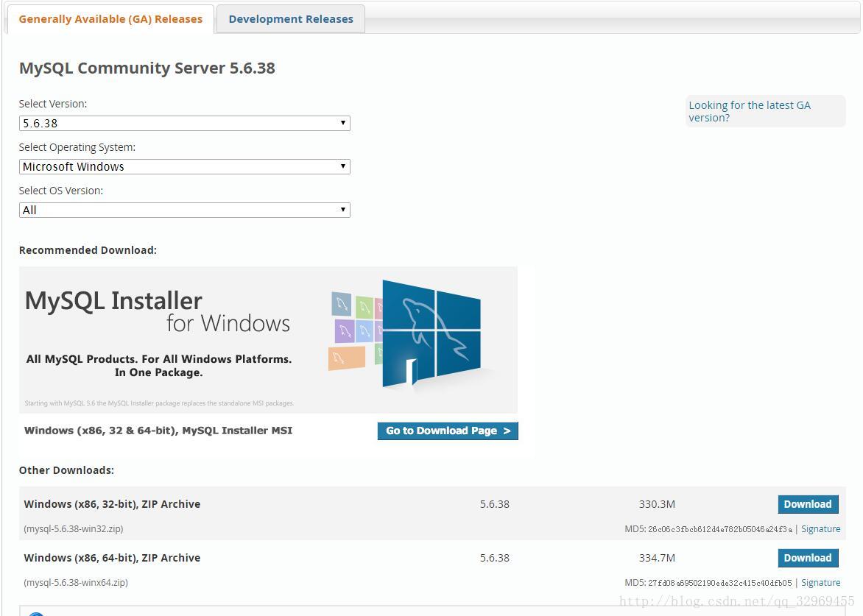Expand the Select Operating System dropdown
This screenshot has height=616, width=863.
point(184,166)
